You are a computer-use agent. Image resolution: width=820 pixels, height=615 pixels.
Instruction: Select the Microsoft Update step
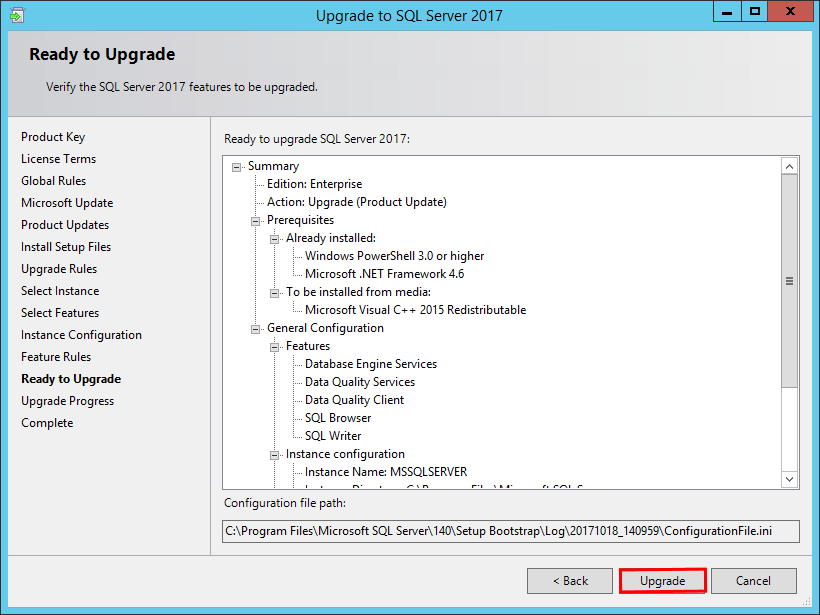click(x=67, y=202)
